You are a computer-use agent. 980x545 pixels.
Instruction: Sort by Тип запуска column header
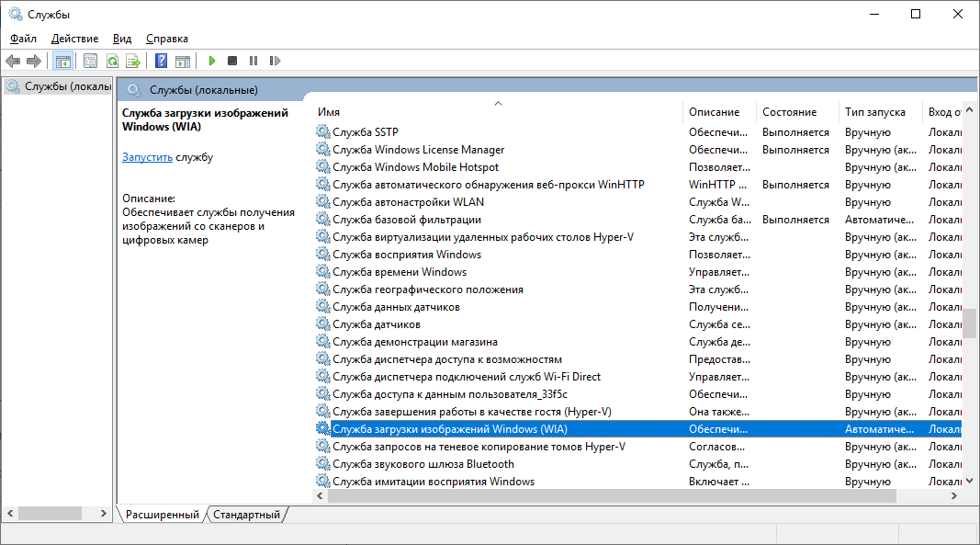(879, 112)
